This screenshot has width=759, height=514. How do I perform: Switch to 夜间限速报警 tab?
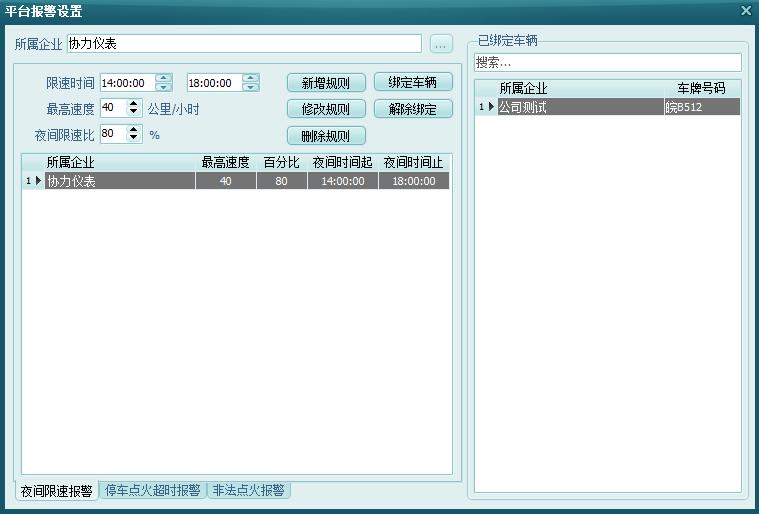(x=57, y=491)
